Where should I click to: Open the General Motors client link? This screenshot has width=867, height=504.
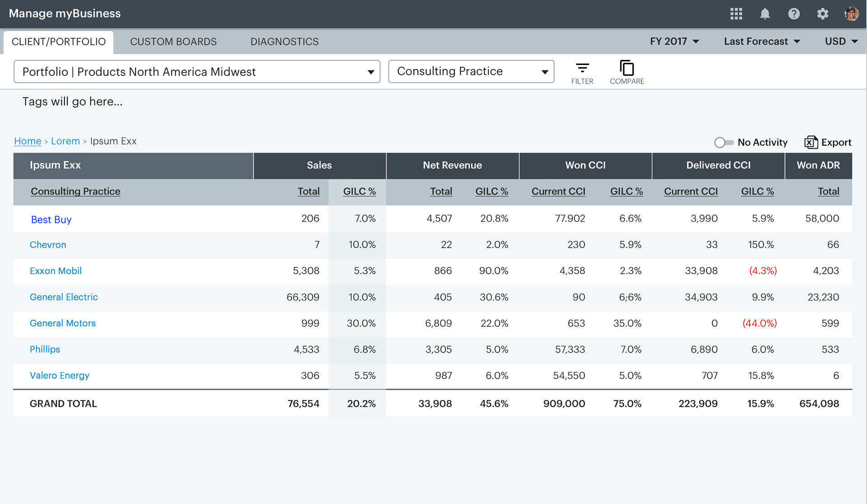point(63,323)
